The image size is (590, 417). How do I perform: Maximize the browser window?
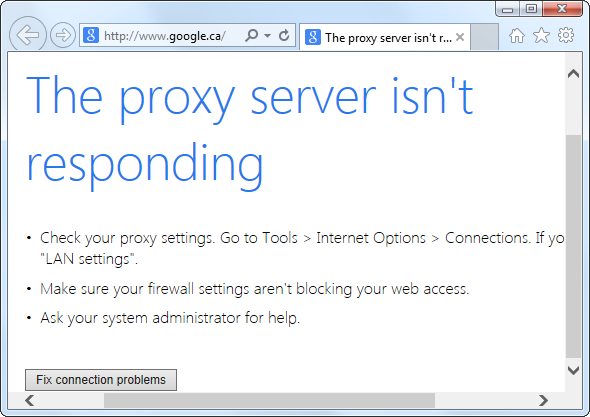(x=531, y=8)
